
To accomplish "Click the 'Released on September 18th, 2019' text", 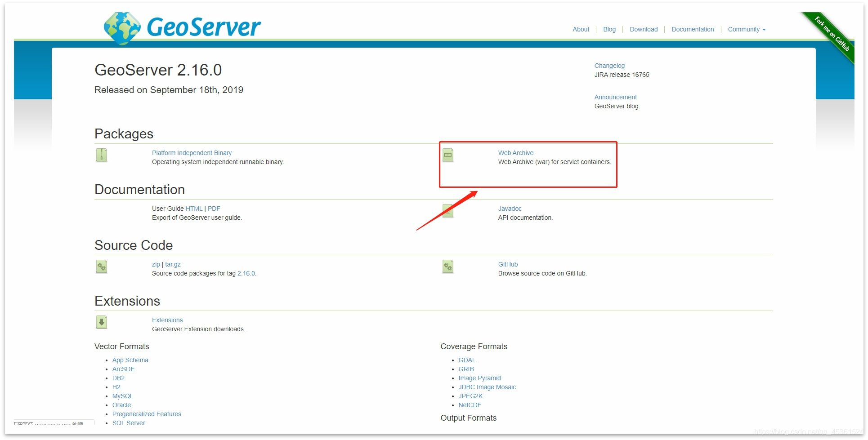I will tap(169, 90).
